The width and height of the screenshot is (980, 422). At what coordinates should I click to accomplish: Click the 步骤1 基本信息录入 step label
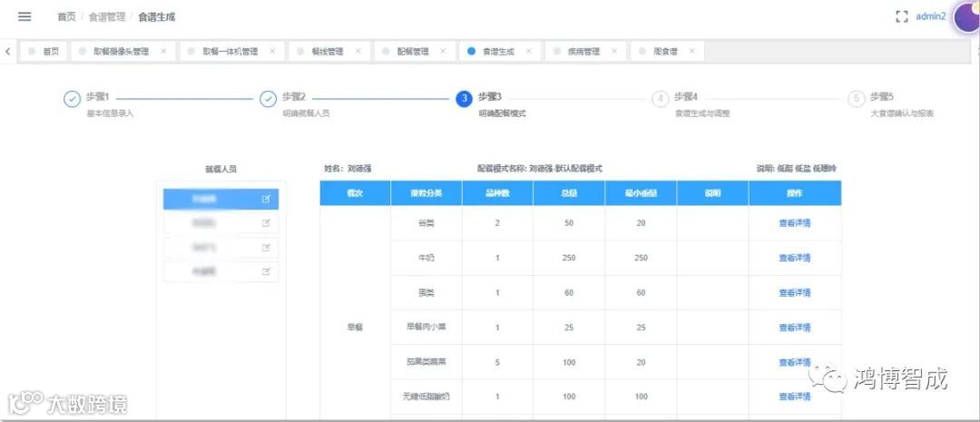110,104
